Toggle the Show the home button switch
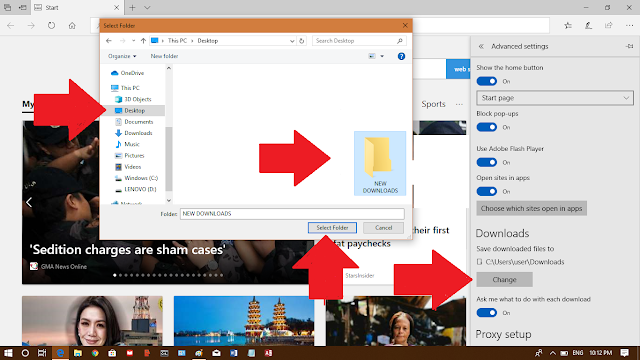Viewport: 640px width, 360px height. point(487,81)
